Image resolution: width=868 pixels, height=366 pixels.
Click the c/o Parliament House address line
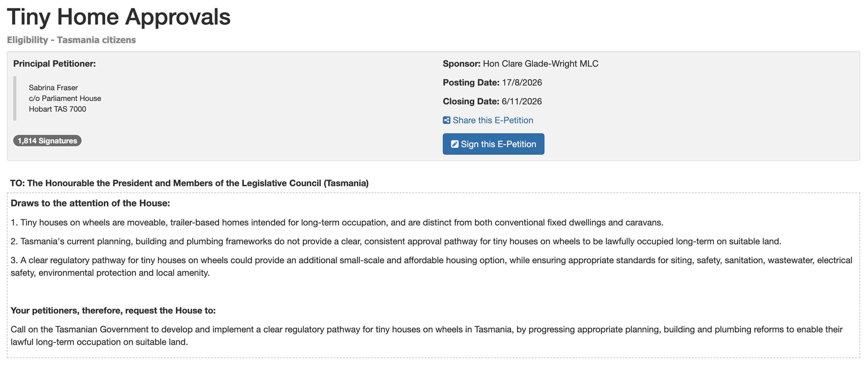pos(65,99)
